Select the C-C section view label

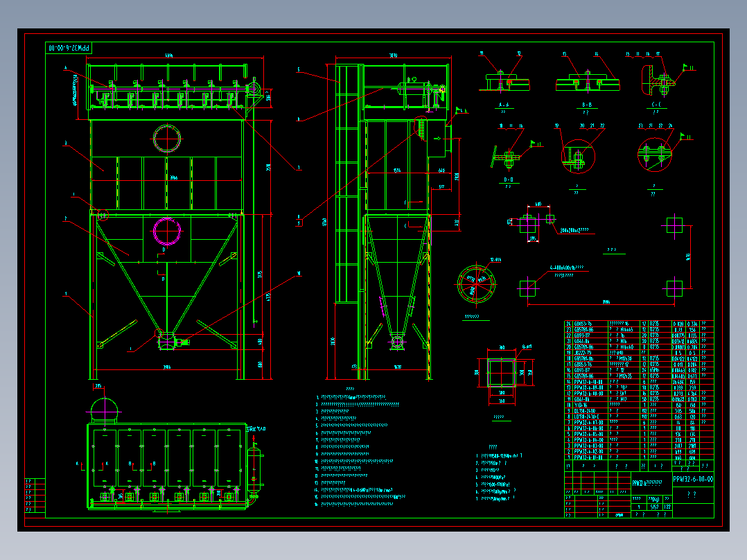(x=656, y=105)
